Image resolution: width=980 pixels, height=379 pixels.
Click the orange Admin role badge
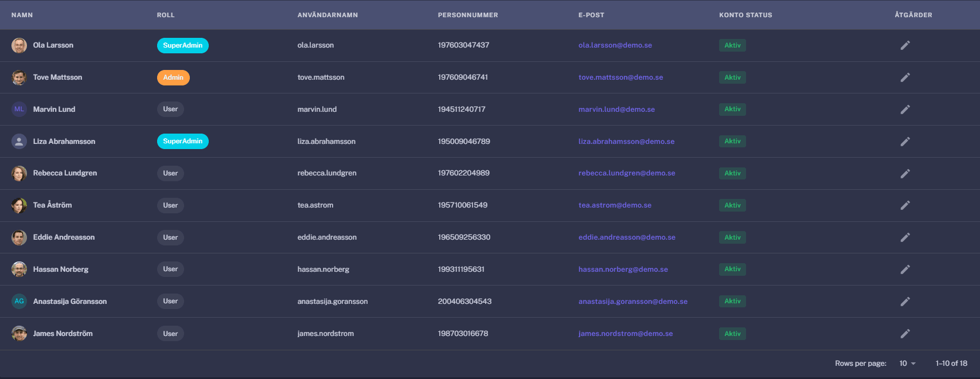(x=173, y=77)
